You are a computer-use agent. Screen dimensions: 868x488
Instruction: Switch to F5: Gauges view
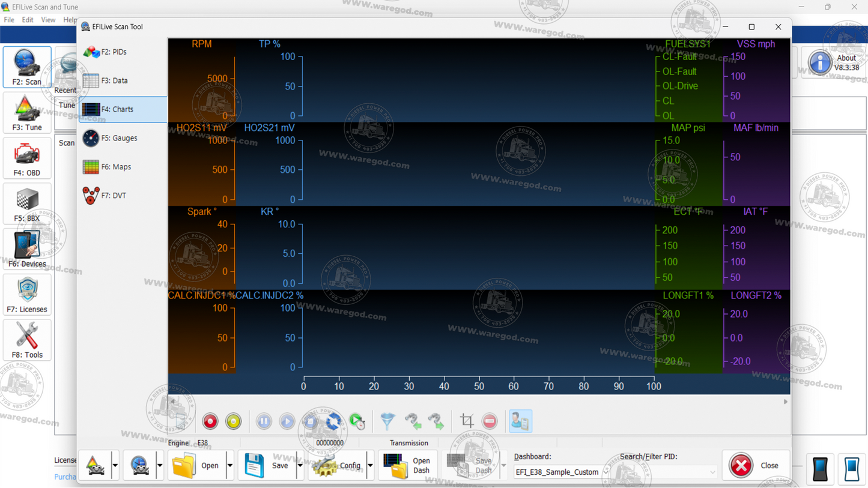click(x=123, y=138)
